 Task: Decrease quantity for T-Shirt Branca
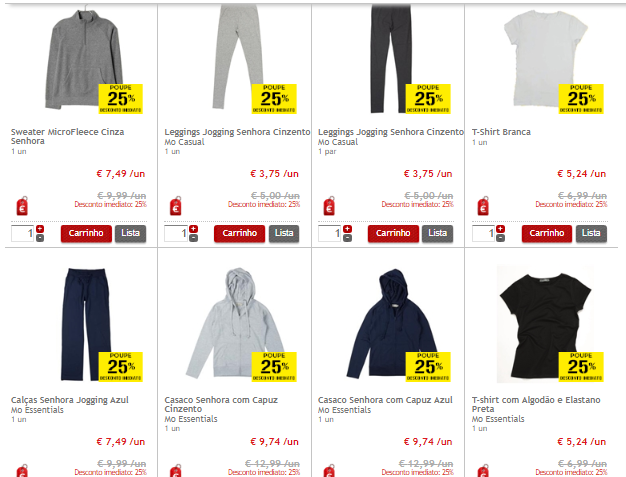(501, 238)
